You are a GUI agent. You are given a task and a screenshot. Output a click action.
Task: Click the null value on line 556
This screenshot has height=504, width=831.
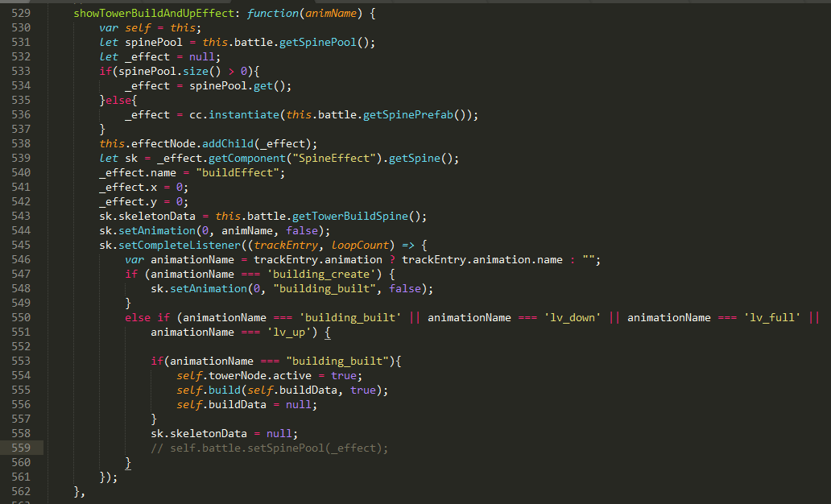tap(299, 404)
